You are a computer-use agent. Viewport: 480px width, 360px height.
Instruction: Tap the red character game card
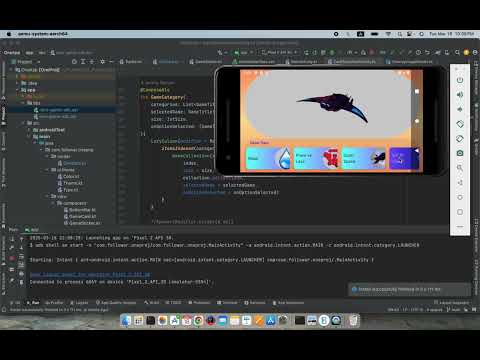point(316,158)
